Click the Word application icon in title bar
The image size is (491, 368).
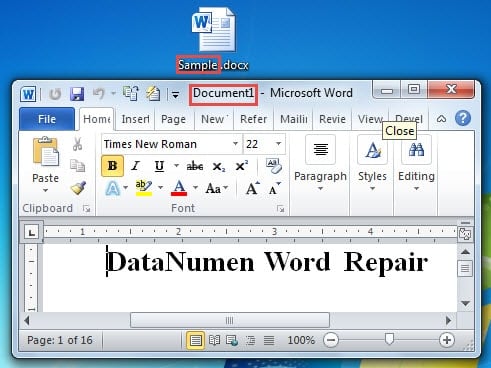tap(28, 94)
